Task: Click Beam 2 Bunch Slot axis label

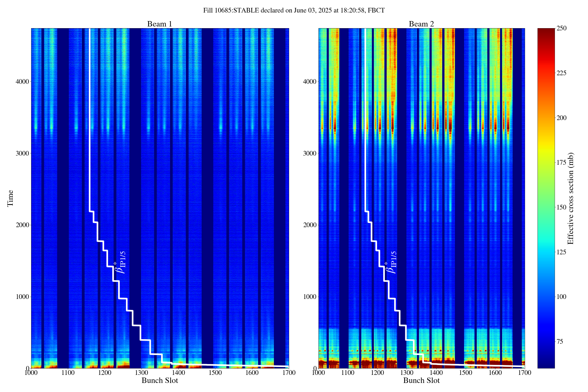Action: [x=421, y=380]
